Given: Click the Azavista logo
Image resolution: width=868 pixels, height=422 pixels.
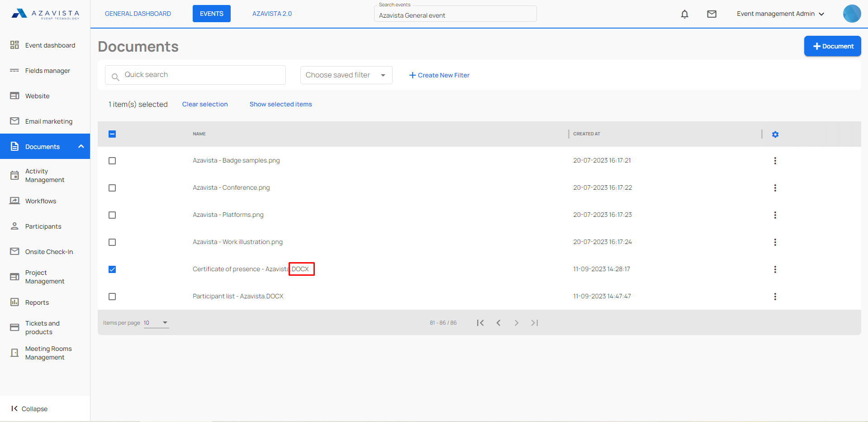Looking at the screenshot, I should coord(45,14).
